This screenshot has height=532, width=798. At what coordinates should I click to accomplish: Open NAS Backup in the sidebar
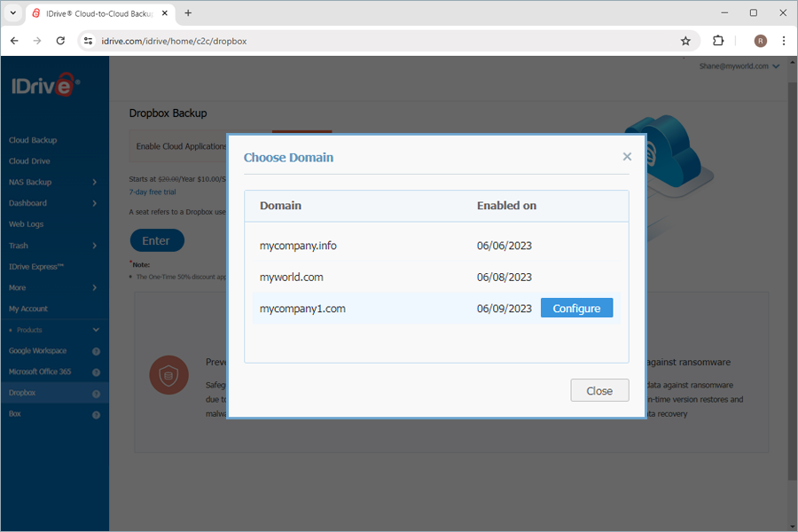pos(30,182)
